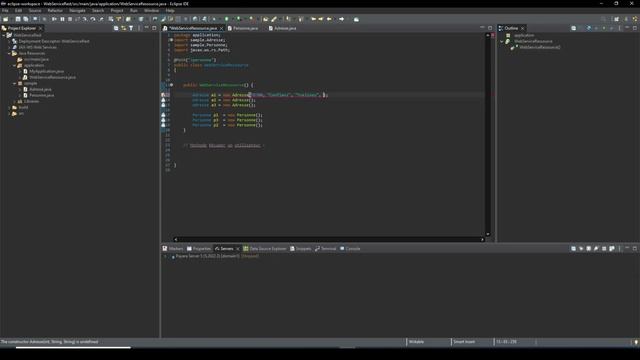Open the Project Explorer view menu
The width and height of the screenshot is (640, 360).
[x=139, y=28]
